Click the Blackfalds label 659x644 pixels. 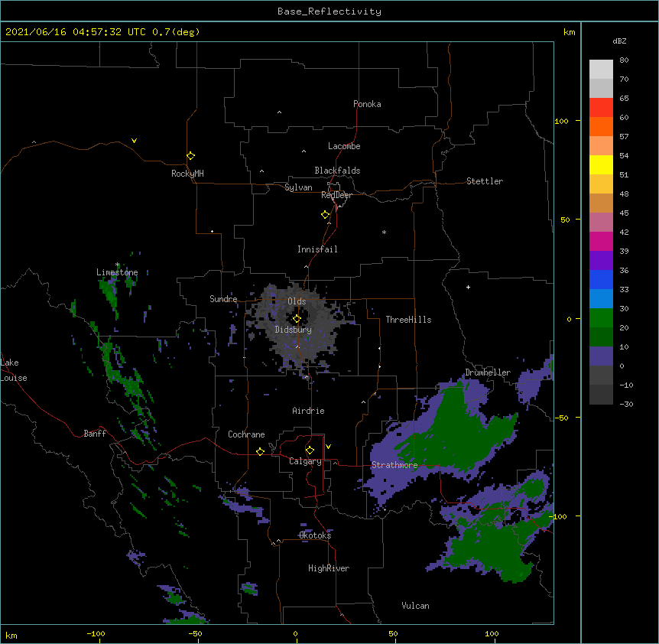pyautogui.click(x=337, y=171)
